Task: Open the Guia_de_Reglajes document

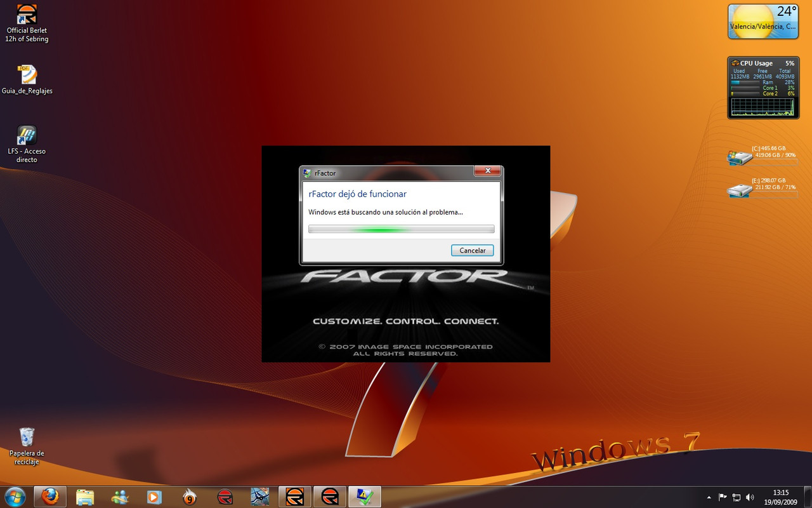Action: click(26, 73)
